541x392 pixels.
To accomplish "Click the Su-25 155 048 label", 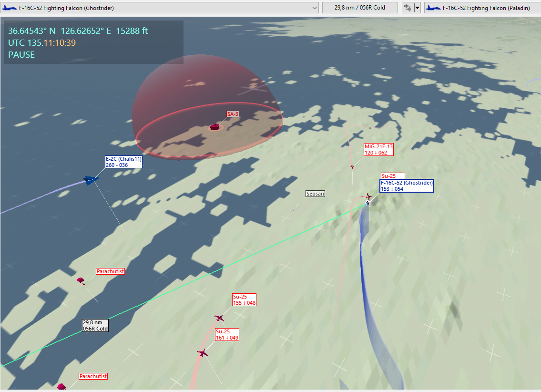I will point(244,300).
